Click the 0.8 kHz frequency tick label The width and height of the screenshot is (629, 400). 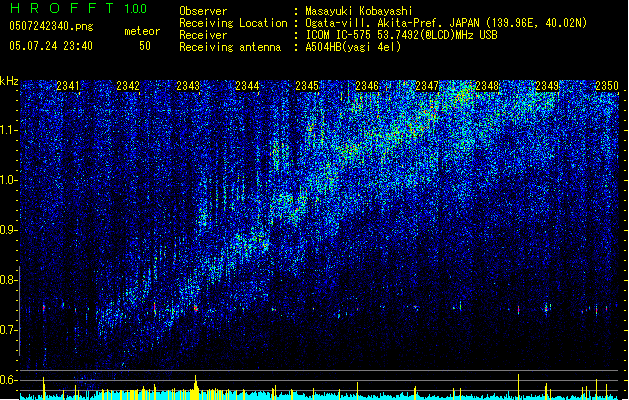point(9,280)
